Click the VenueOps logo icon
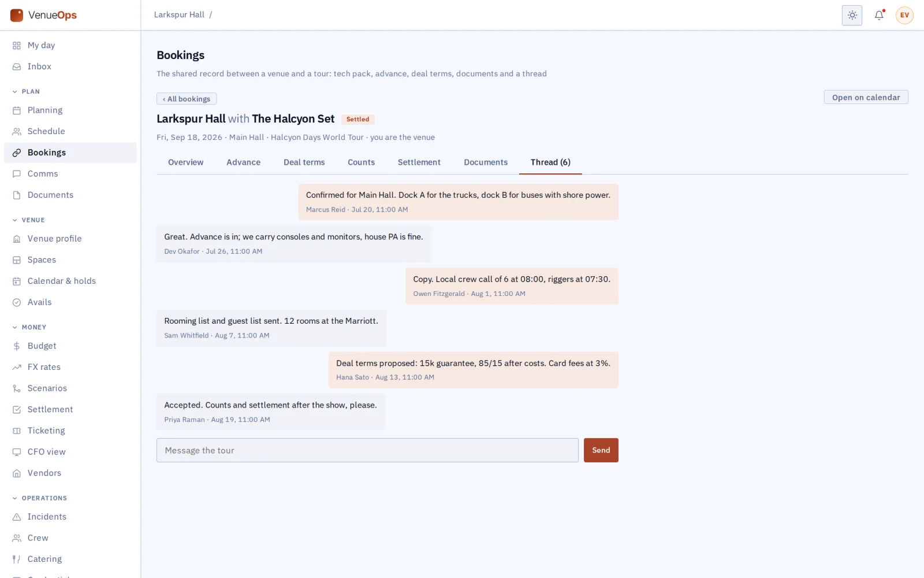924x578 pixels. click(17, 15)
